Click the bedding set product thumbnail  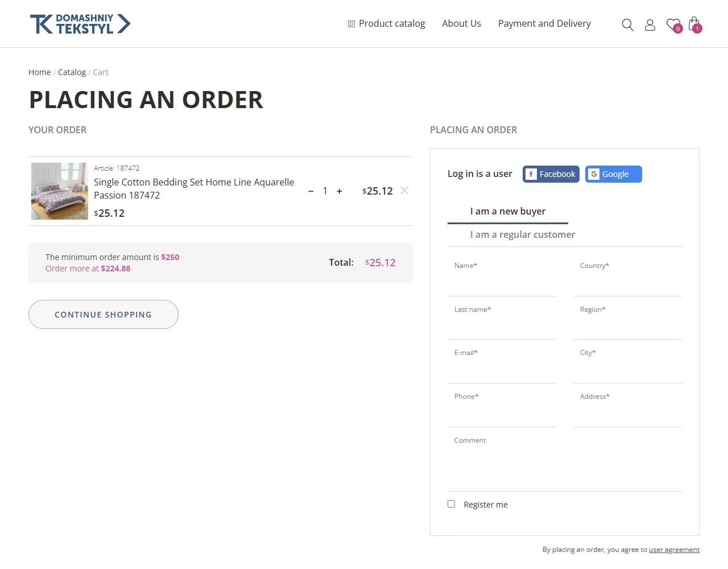pyautogui.click(x=60, y=191)
